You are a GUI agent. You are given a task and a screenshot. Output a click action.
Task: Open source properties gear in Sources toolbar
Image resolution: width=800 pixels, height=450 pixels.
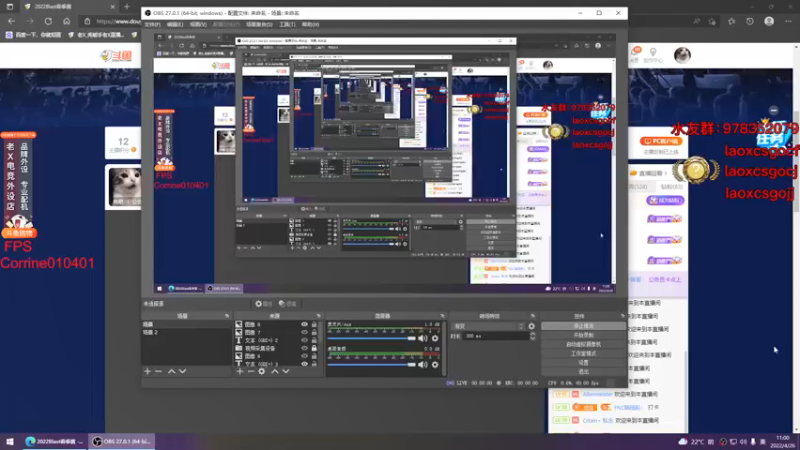[262, 371]
